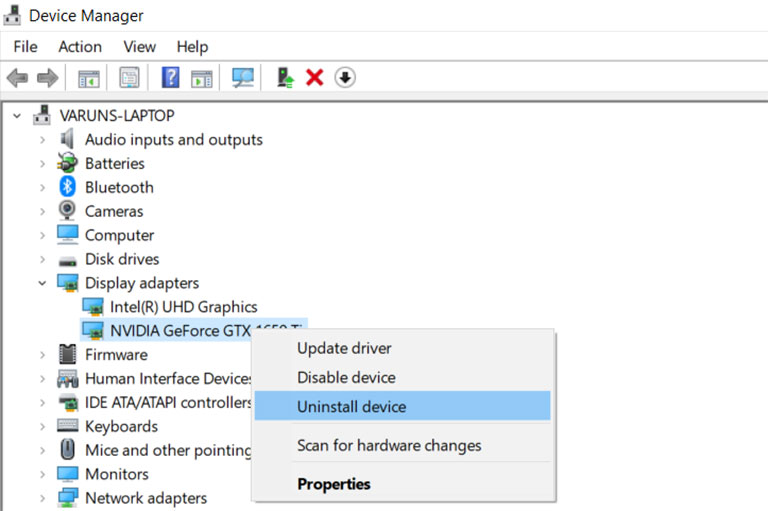This screenshot has height=511, width=768.
Task: Expand the Mice and other pointing chevron
Action: pos(43,451)
